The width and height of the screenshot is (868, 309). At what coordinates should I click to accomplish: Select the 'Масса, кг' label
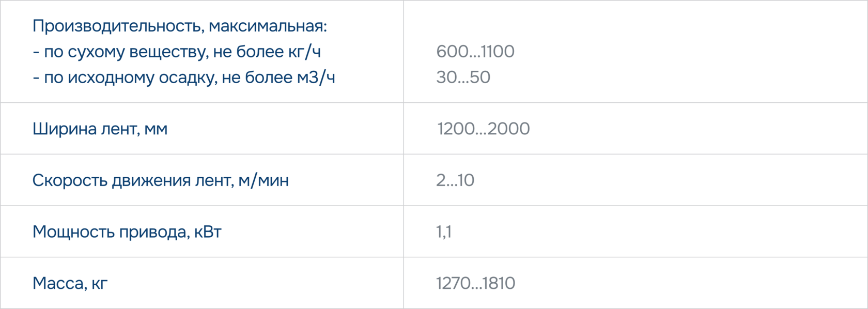pyautogui.click(x=70, y=283)
